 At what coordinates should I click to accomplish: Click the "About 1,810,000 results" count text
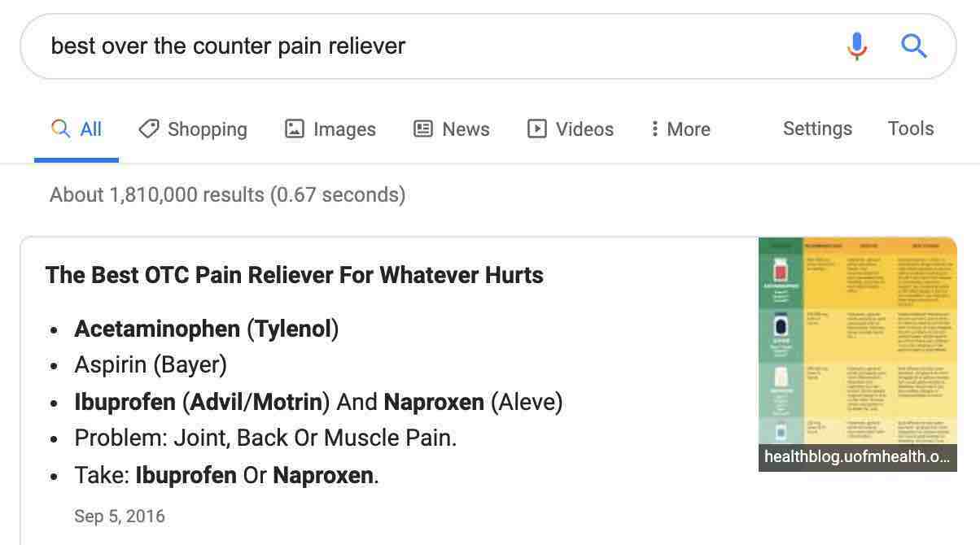[x=227, y=195]
